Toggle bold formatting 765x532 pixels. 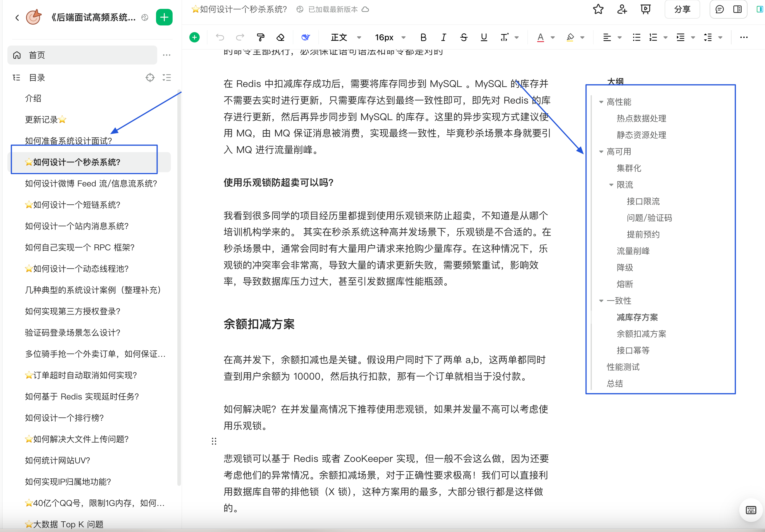pyautogui.click(x=423, y=37)
